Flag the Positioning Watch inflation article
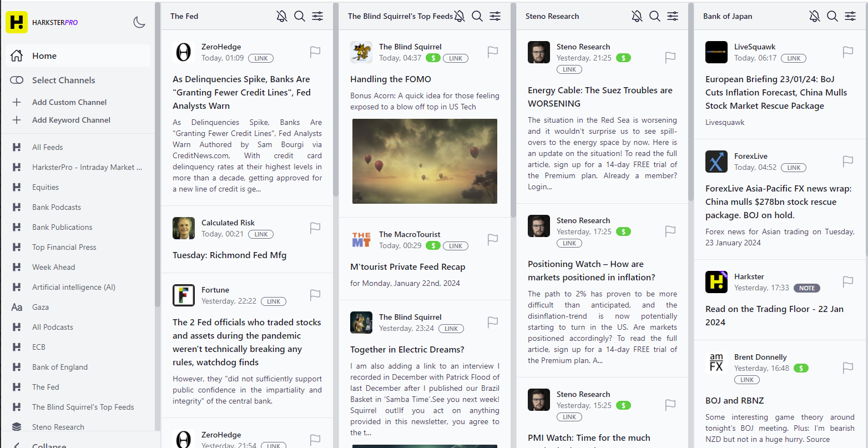 pyautogui.click(x=670, y=231)
